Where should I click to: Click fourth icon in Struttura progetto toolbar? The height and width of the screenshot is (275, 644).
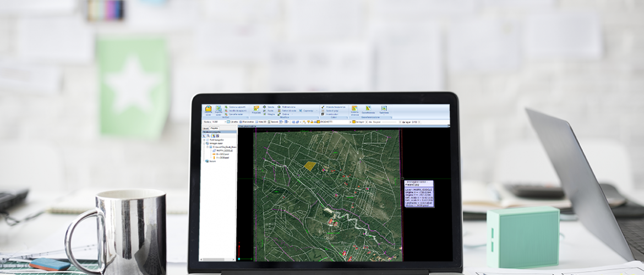pos(217,136)
